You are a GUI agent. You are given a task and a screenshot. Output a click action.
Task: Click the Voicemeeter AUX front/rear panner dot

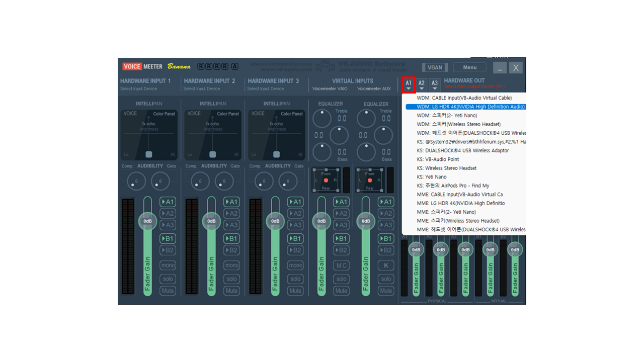pyautogui.click(x=370, y=180)
